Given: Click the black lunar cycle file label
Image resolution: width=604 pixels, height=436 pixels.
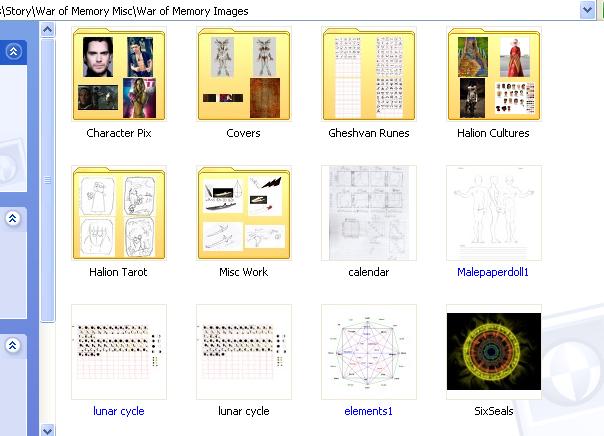Looking at the screenshot, I should click(x=243, y=411).
